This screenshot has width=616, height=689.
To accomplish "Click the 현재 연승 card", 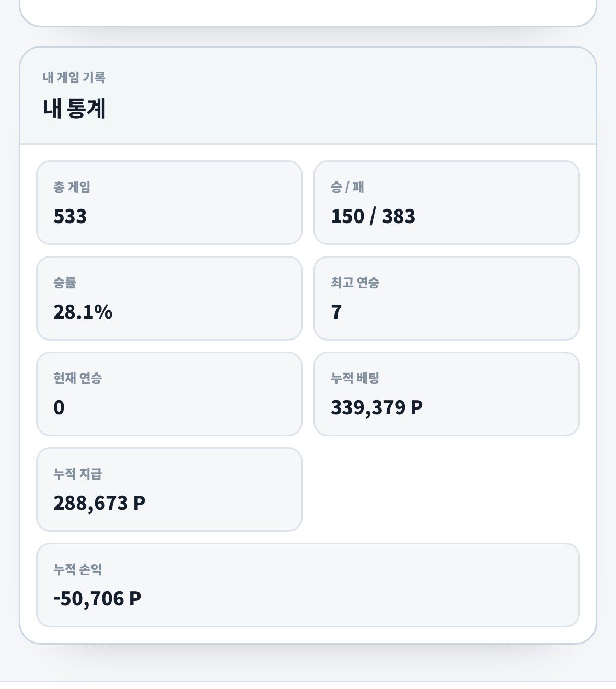I will [169, 394].
